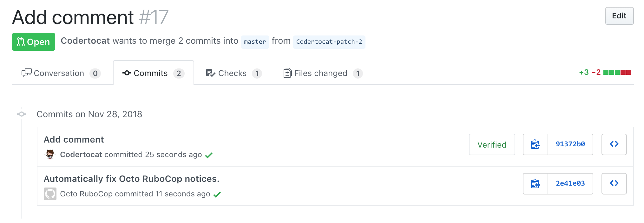Viewport: 644px width, 223px height.
Task: Click the green checkmark on RuboCop commit
Action: pos(219,194)
